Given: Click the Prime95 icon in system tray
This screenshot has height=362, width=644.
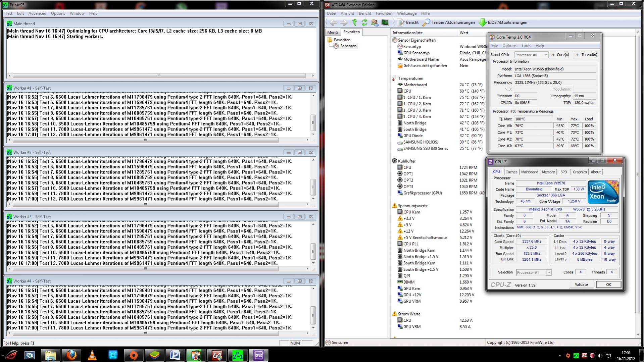Looking at the screenshot, I should 576,356.
